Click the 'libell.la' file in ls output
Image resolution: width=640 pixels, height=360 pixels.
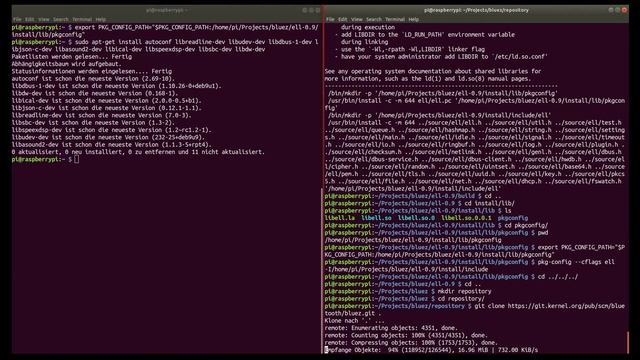tap(340, 218)
